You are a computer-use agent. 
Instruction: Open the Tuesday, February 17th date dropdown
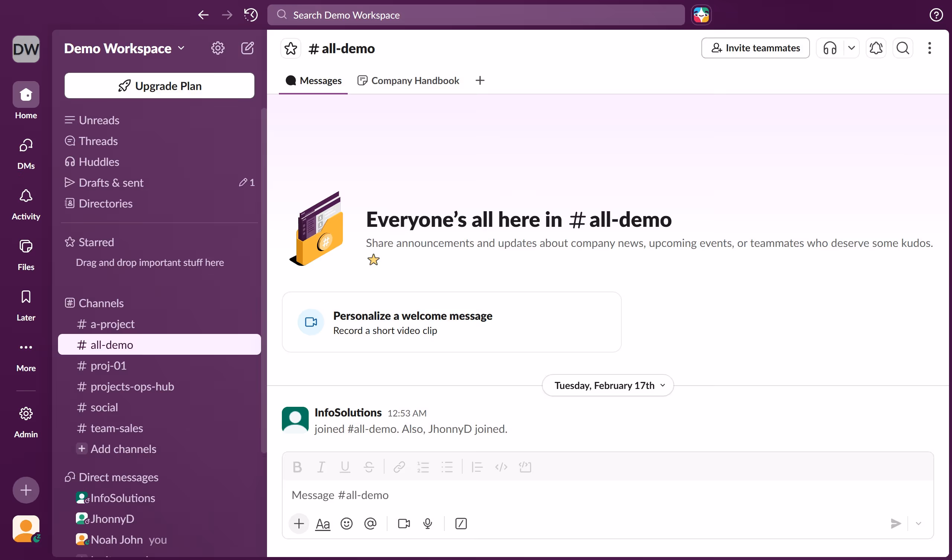pyautogui.click(x=608, y=385)
